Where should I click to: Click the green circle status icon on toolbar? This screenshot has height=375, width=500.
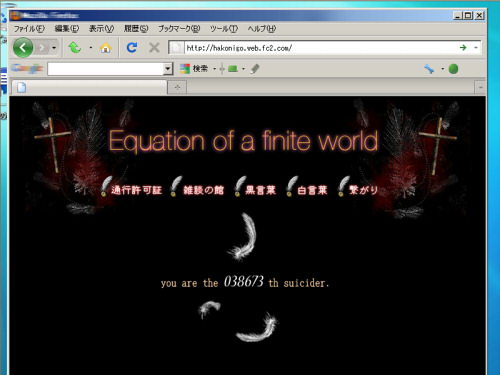click(x=453, y=69)
